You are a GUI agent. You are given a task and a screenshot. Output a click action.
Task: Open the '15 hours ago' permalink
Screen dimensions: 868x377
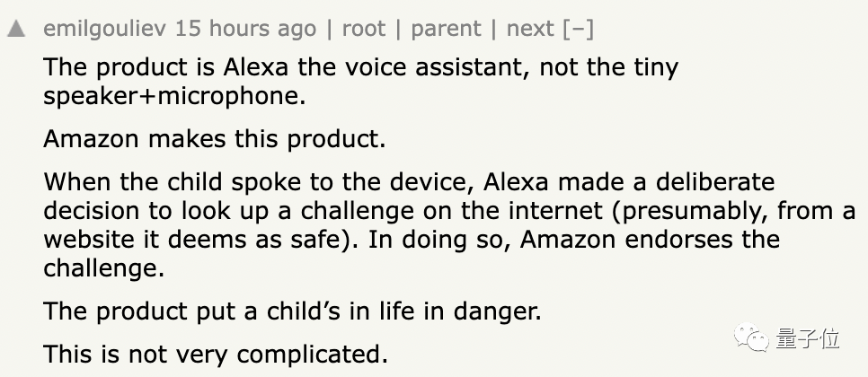(x=245, y=29)
